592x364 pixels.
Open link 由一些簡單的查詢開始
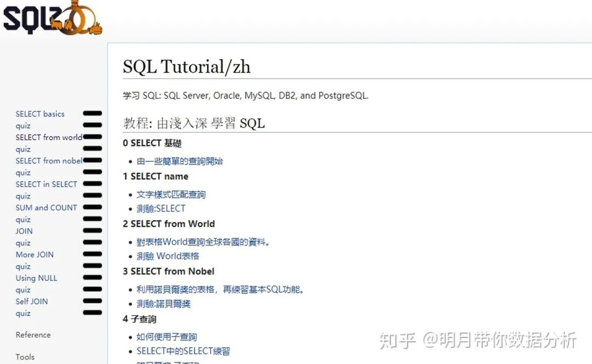pos(180,161)
